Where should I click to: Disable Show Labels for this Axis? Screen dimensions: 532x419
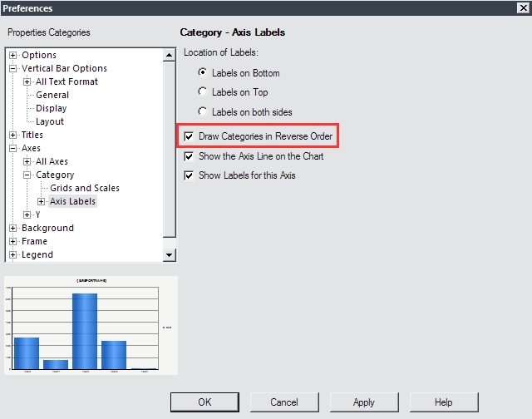click(x=190, y=175)
